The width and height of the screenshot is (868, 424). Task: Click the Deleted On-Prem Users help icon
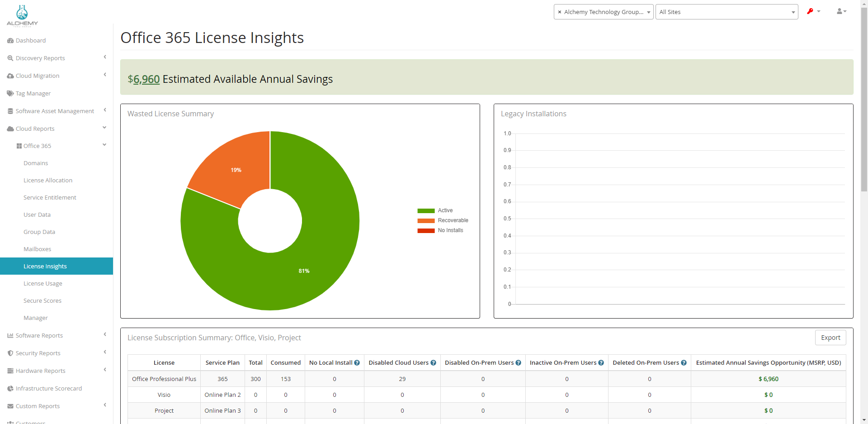(684, 363)
